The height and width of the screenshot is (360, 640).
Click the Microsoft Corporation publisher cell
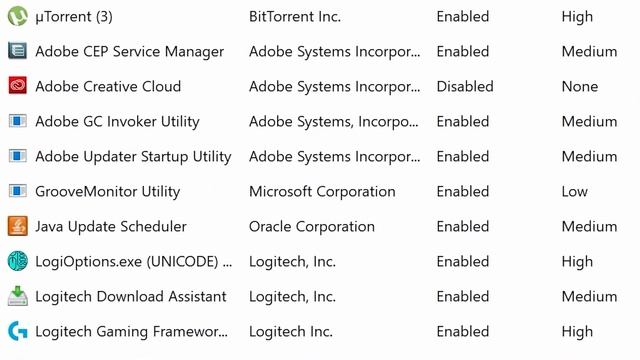pos(322,191)
